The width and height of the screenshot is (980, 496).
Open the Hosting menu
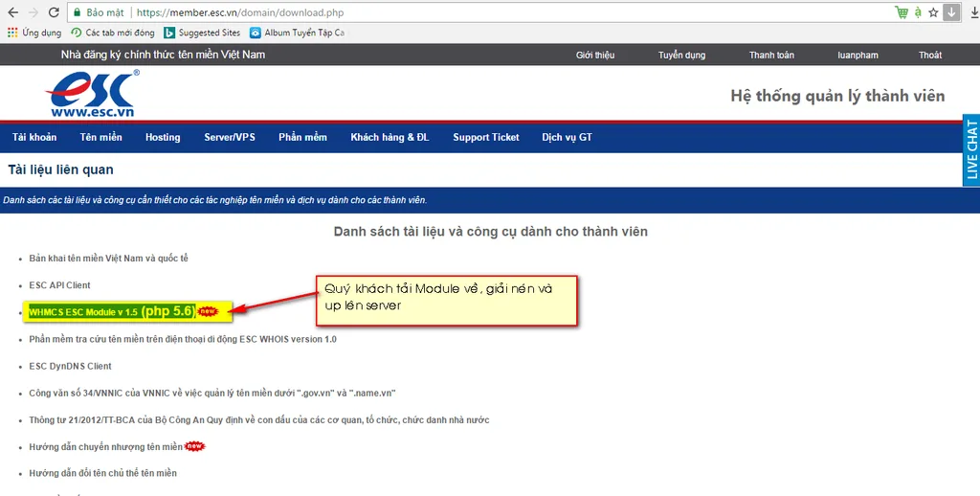163,137
